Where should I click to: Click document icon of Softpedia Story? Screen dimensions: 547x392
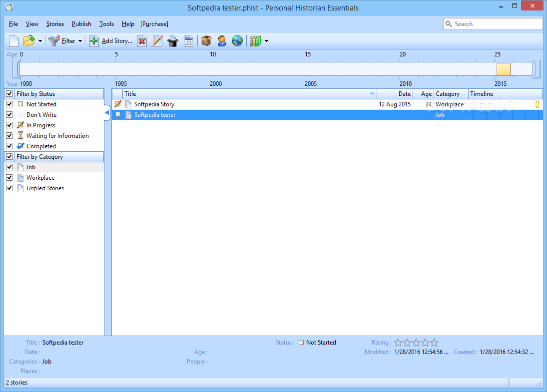[x=128, y=104]
